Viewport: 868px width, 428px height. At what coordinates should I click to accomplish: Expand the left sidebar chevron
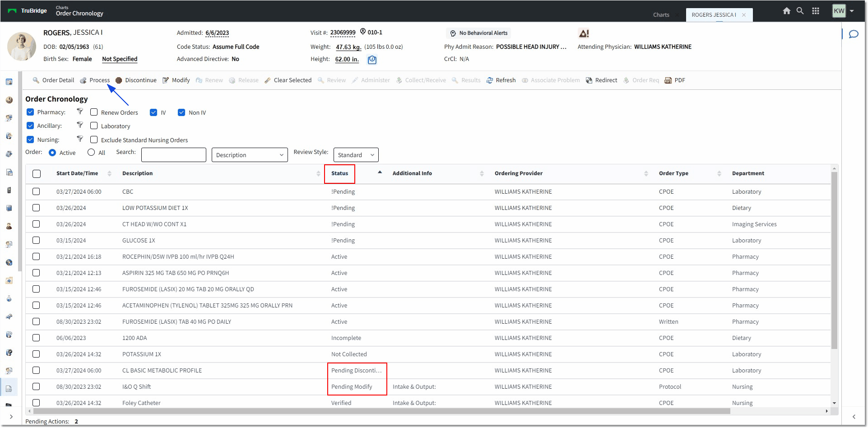tap(11, 417)
